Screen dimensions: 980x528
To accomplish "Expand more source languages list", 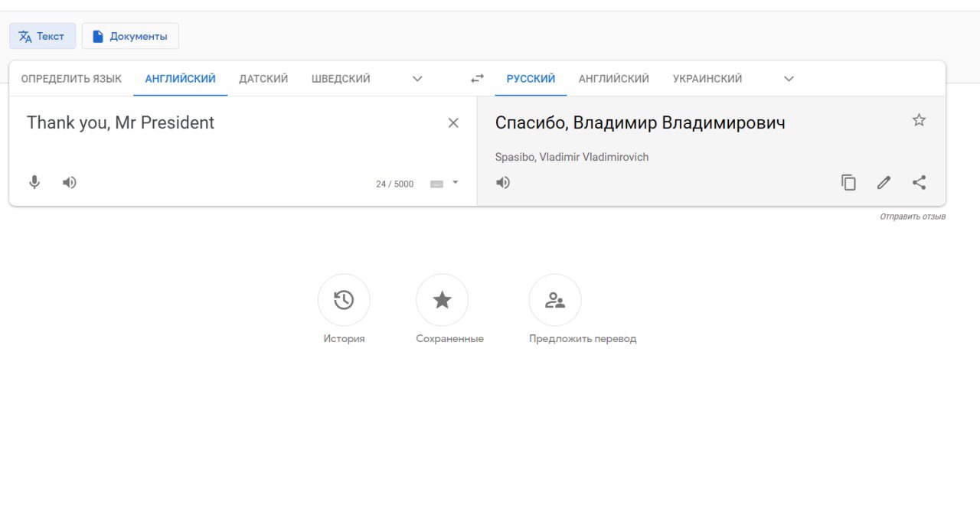I will (x=417, y=78).
